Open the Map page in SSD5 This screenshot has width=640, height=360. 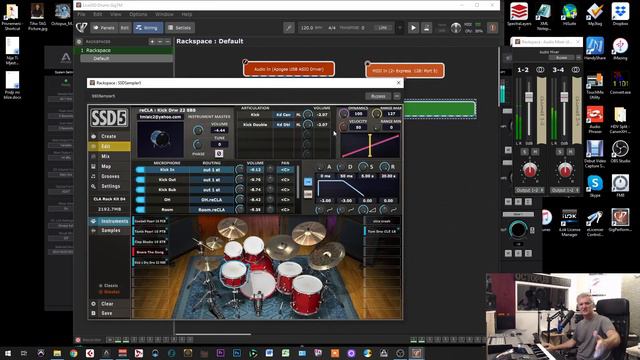109,167
